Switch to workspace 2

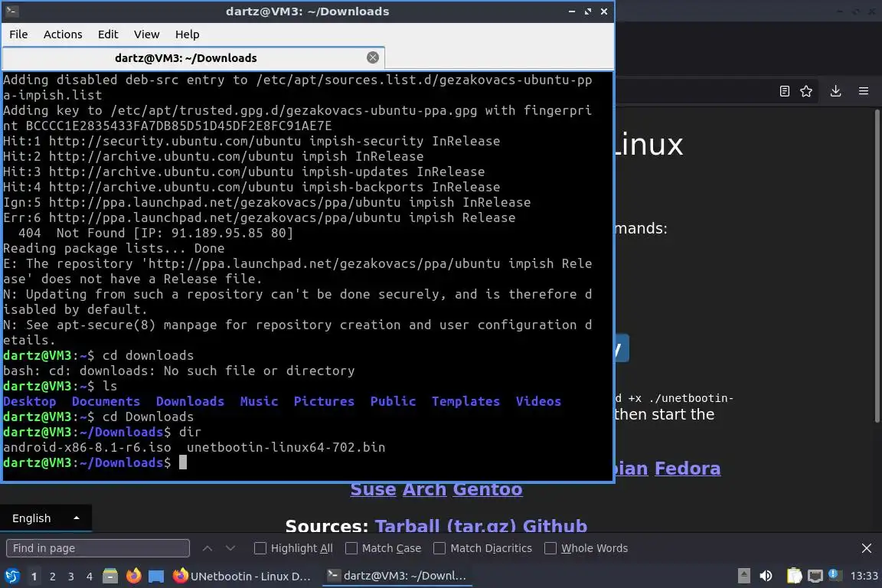coord(52,577)
